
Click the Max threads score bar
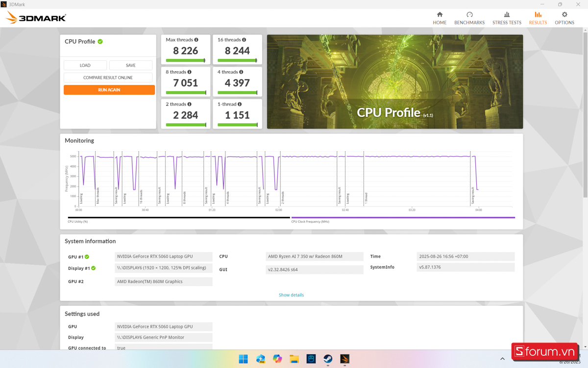pos(186,60)
